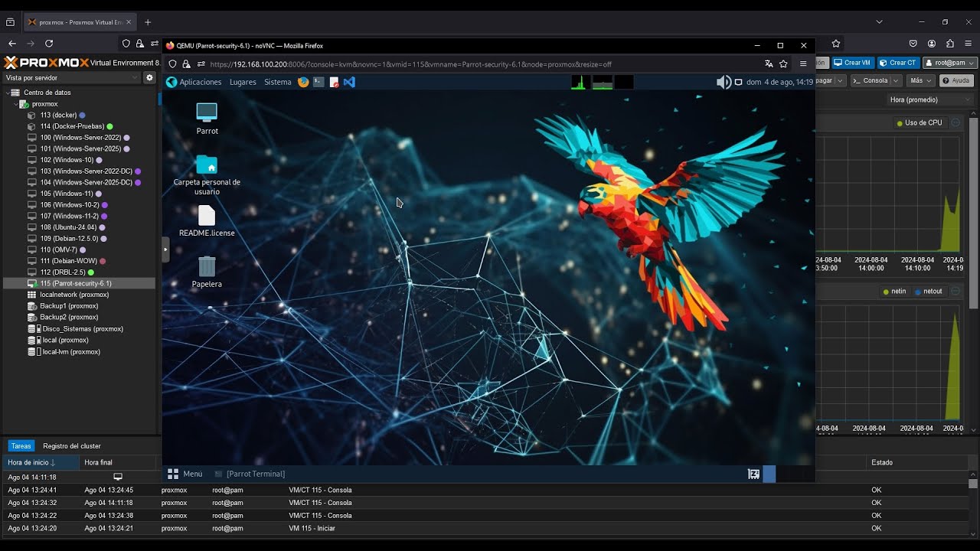Click the Crear CT button
This screenshot has height=551, width=980.
(898, 63)
